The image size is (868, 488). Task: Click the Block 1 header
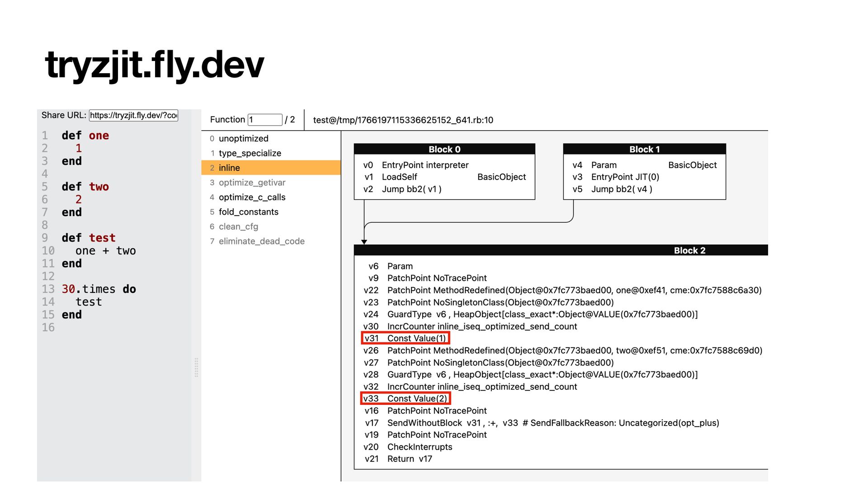click(644, 150)
